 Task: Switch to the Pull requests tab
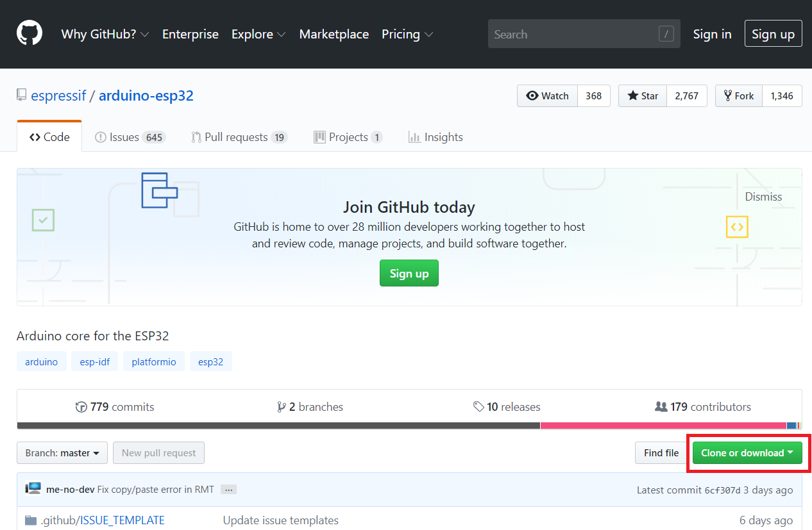click(x=239, y=137)
